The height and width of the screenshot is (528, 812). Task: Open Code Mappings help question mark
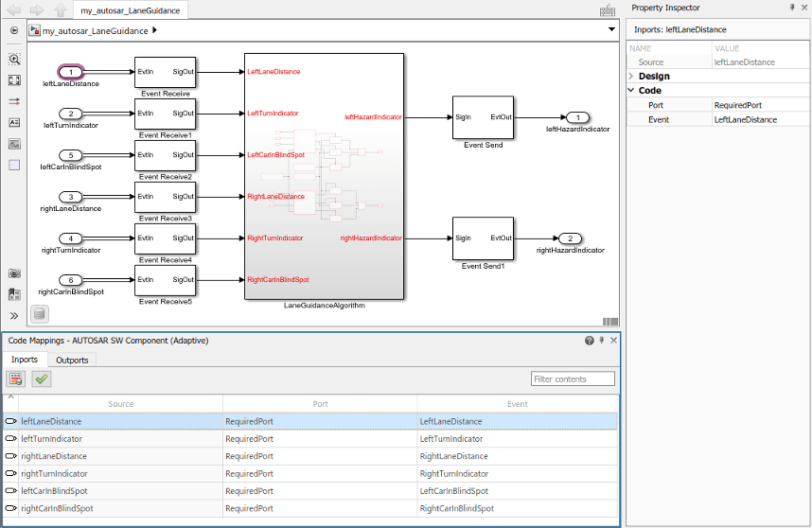[589, 341]
